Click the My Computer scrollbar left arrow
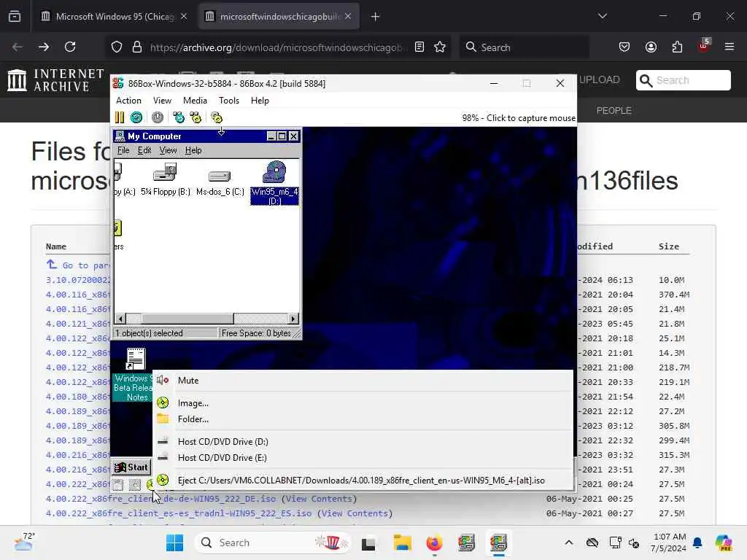 click(x=120, y=319)
